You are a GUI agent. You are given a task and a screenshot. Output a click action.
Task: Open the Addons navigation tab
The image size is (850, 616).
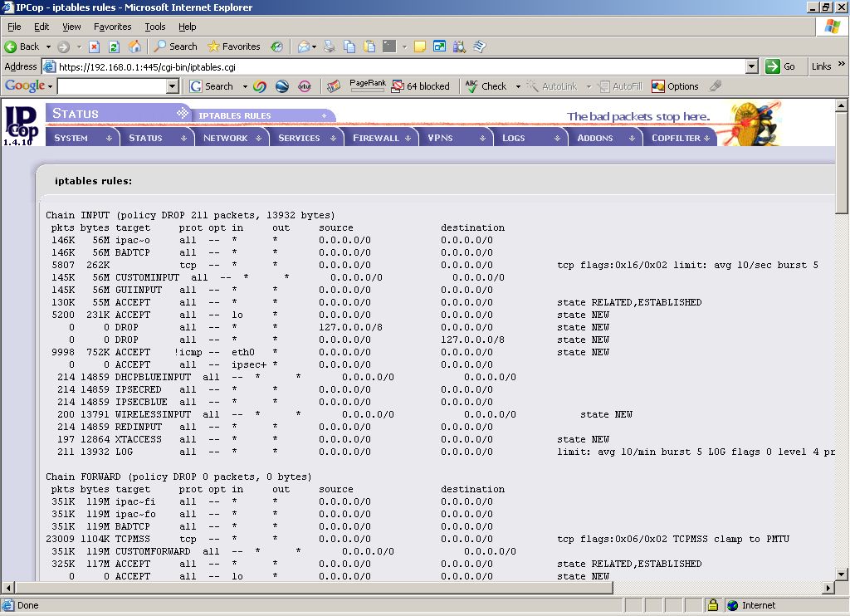[606, 138]
